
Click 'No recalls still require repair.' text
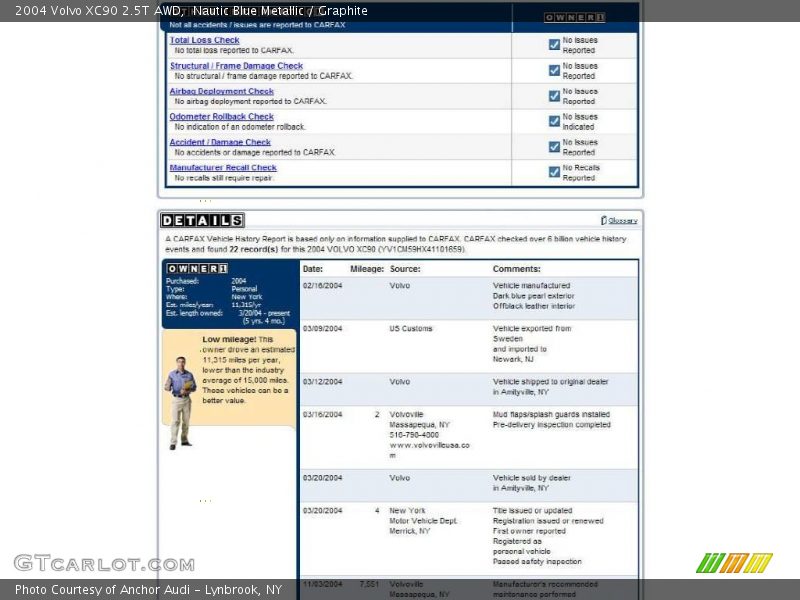click(224, 178)
